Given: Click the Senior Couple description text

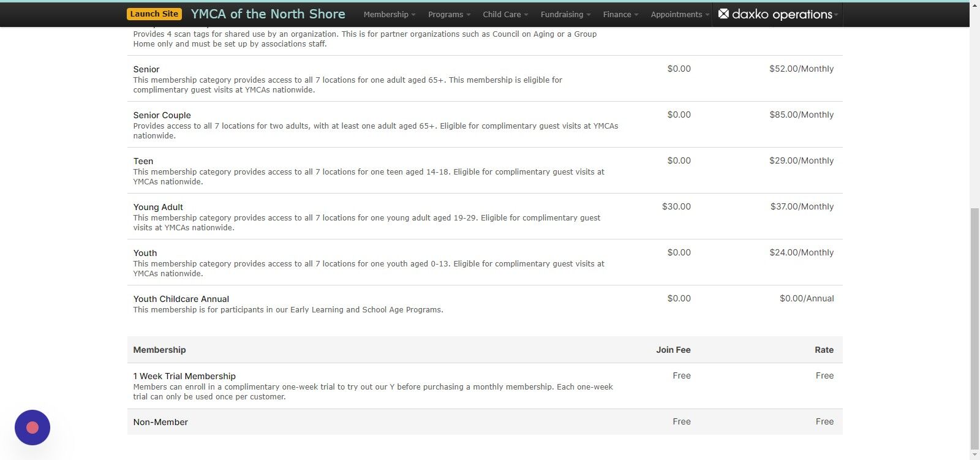Looking at the screenshot, I should (375, 130).
